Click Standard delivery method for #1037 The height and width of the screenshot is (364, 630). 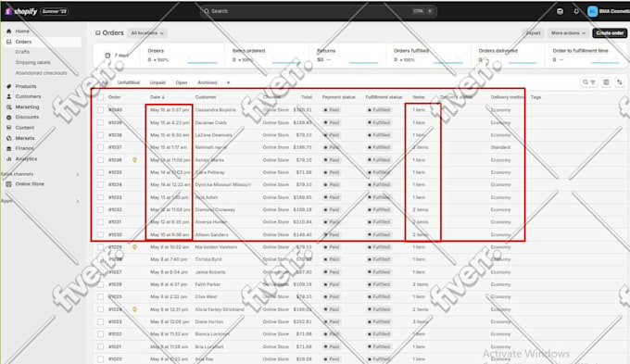(x=500, y=147)
